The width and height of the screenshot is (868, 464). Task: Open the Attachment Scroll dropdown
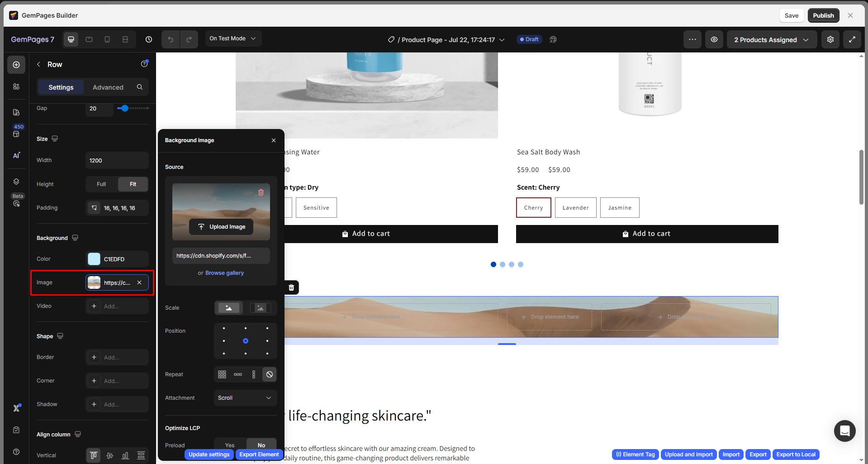pos(245,398)
